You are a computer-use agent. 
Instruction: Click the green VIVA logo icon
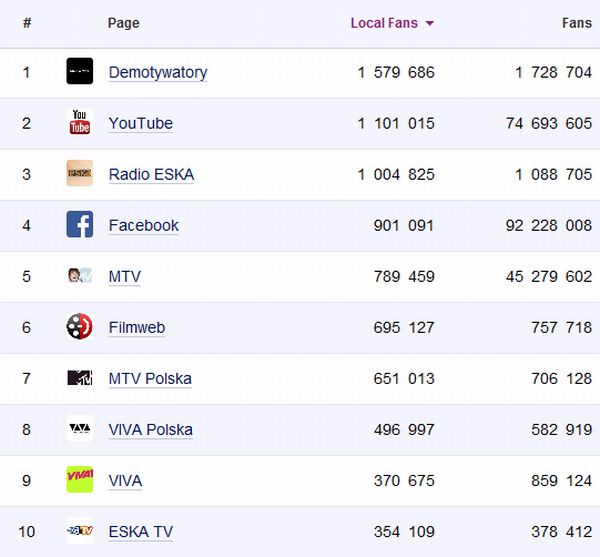pyautogui.click(x=80, y=479)
